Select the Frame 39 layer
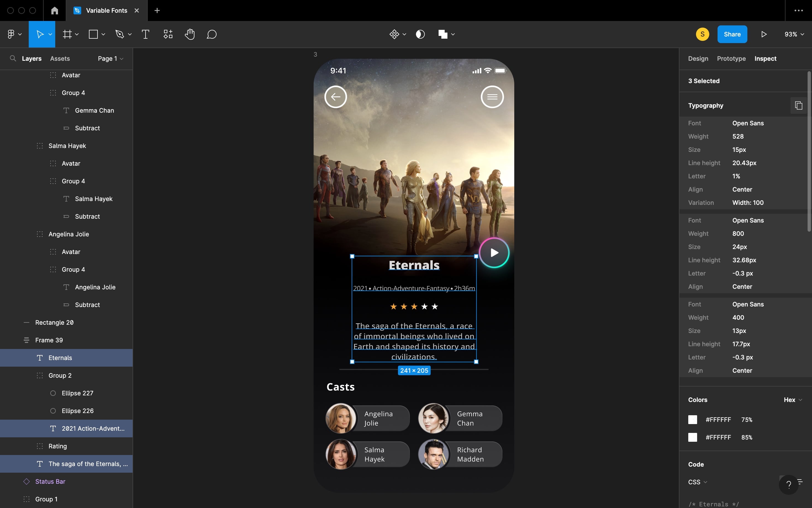The width and height of the screenshot is (812, 508). point(66,340)
